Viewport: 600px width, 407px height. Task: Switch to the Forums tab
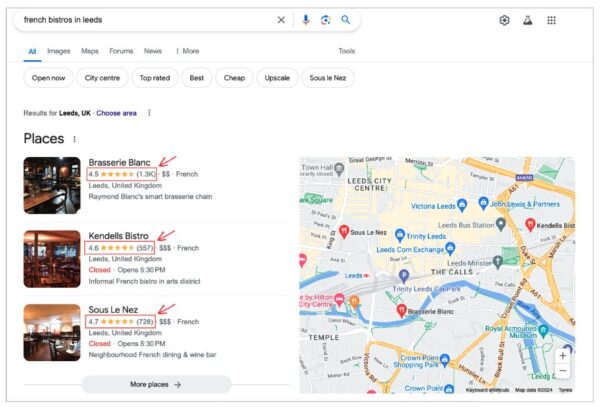[121, 51]
